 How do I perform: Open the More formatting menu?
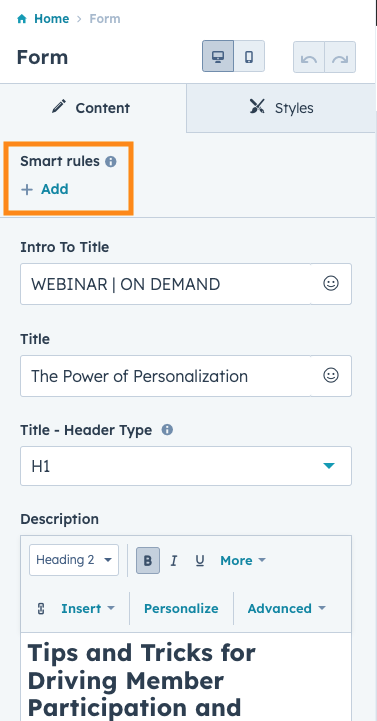point(243,561)
